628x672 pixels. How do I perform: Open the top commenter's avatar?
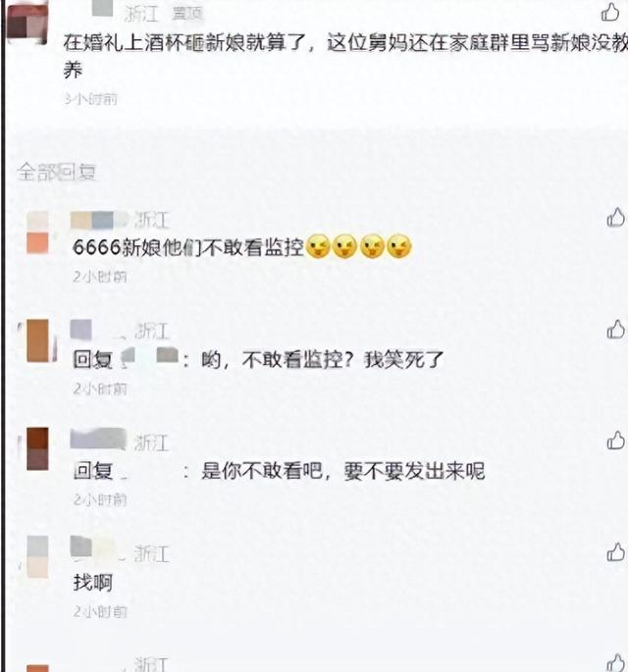point(27,24)
